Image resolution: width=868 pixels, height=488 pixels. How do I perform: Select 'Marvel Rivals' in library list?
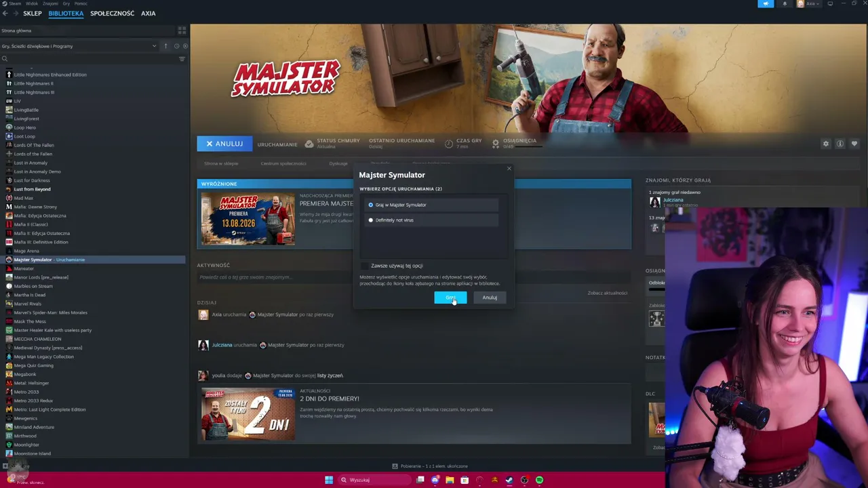pos(28,304)
